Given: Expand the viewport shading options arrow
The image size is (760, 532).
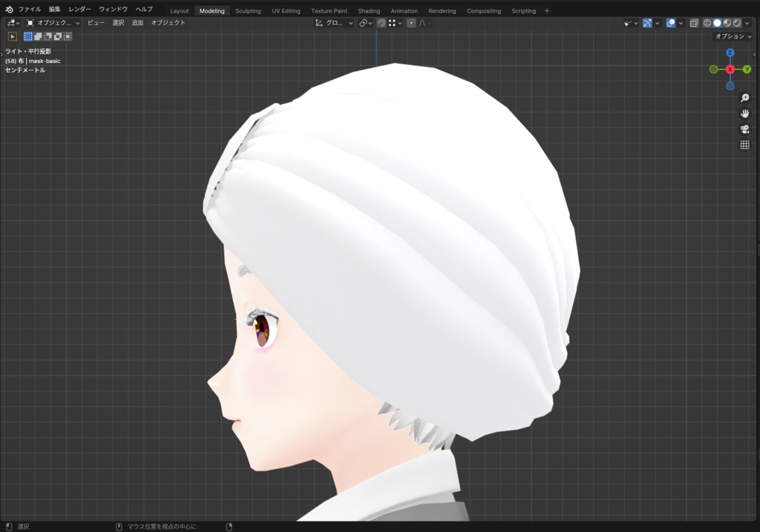Looking at the screenshot, I should [x=747, y=23].
